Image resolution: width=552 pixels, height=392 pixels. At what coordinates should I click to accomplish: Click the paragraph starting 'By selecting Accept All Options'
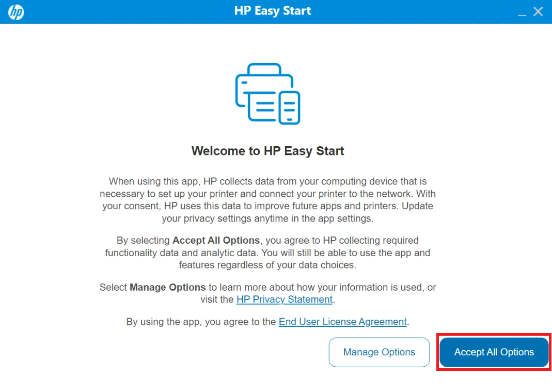[x=267, y=253]
